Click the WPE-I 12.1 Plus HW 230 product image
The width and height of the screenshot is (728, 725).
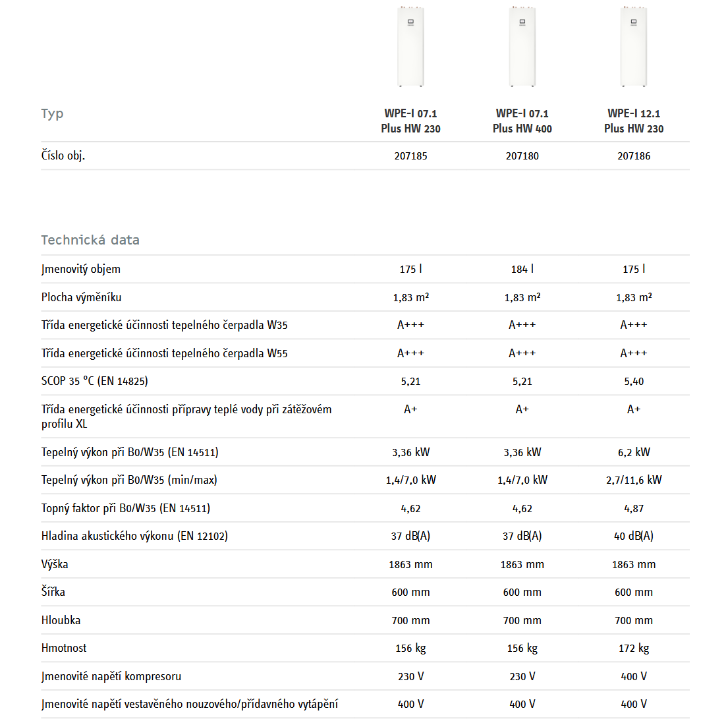coord(634,46)
